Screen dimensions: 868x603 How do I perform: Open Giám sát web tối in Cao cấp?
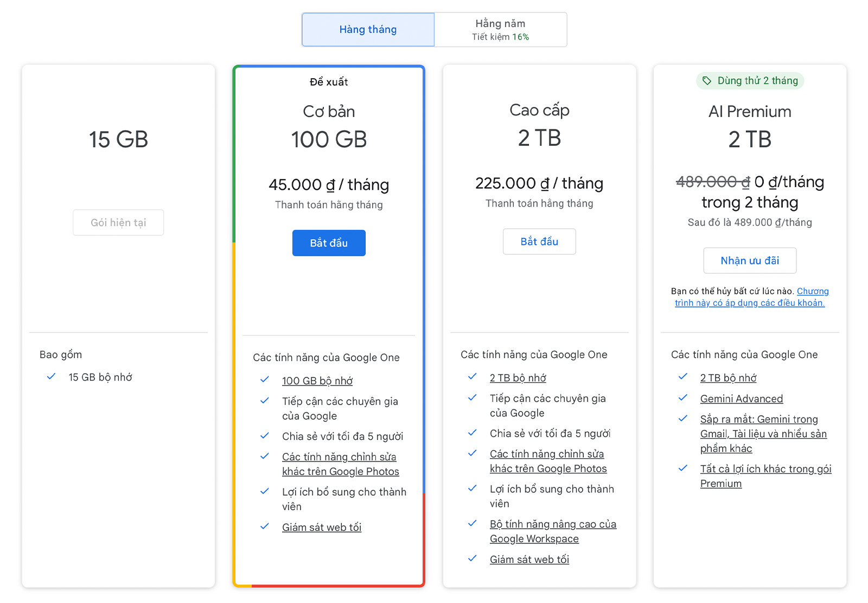coord(529,559)
